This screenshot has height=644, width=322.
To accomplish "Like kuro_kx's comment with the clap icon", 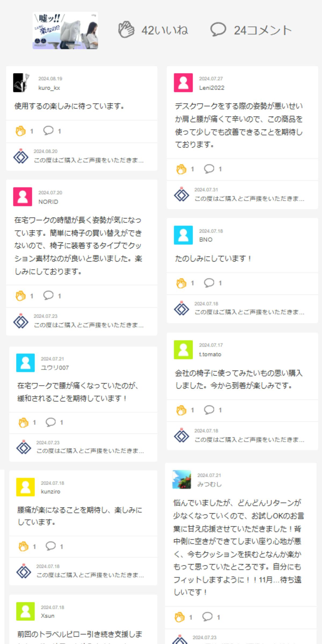I will 21,131.
